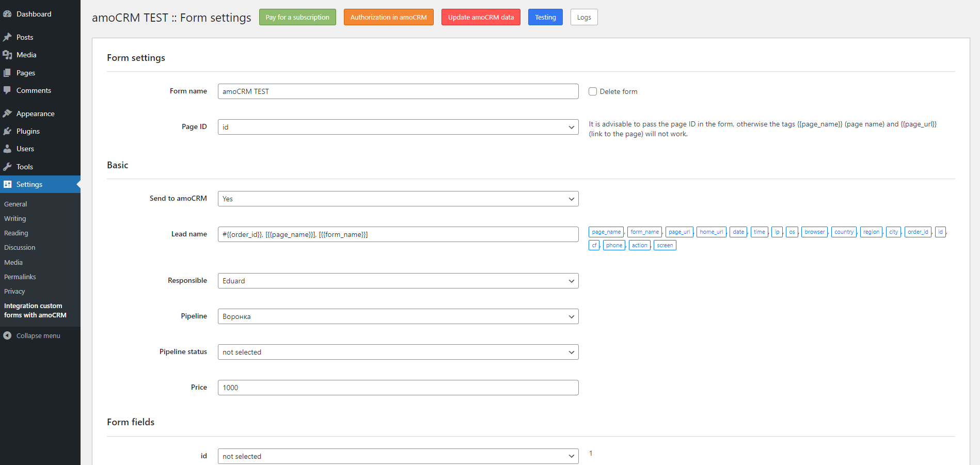Open the Pipeline dropdown showing Воронка
The width and height of the screenshot is (980, 465).
[x=398, y=316]
